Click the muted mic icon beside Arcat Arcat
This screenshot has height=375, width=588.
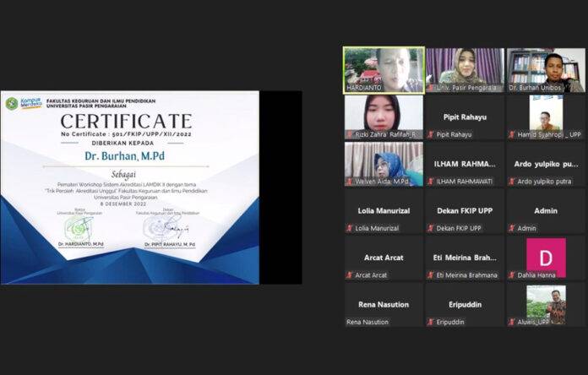click(350, 274)
